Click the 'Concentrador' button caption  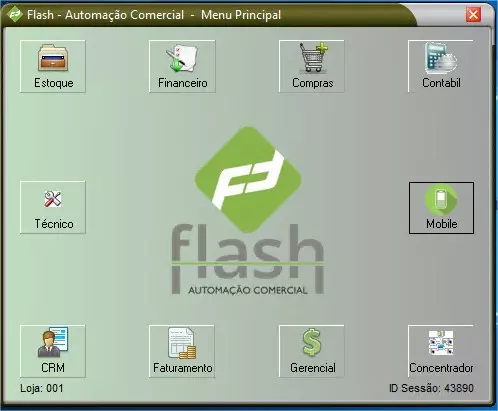[441, 368]
